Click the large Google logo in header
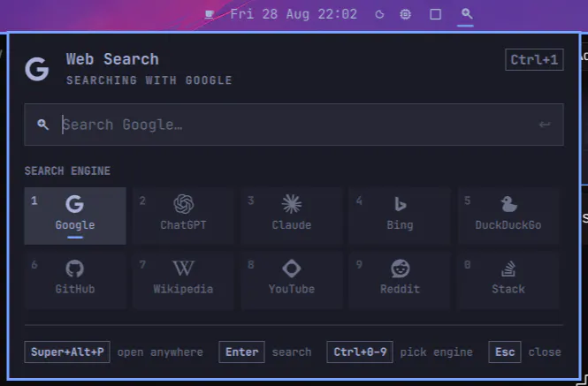 tap(37, 69)
